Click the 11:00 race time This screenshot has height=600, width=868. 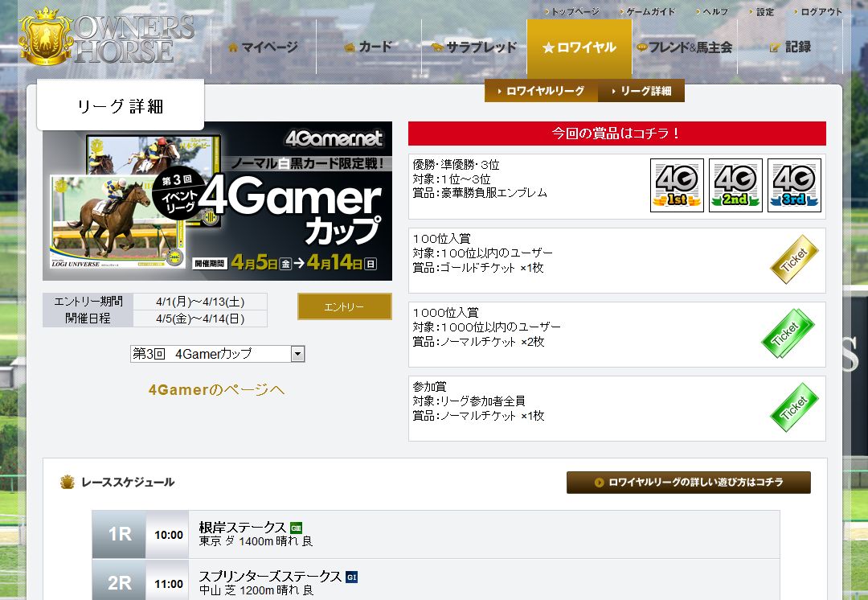click(168, 584)
